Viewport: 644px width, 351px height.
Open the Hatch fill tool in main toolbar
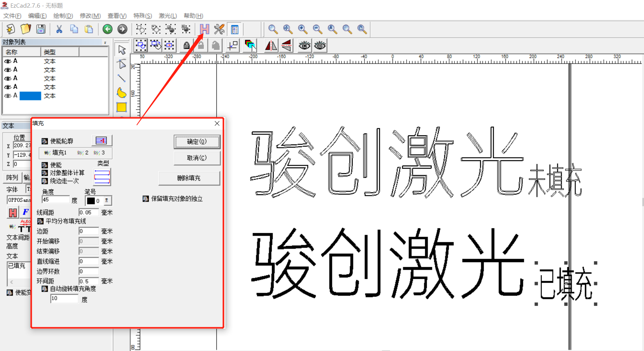(204, 29)
